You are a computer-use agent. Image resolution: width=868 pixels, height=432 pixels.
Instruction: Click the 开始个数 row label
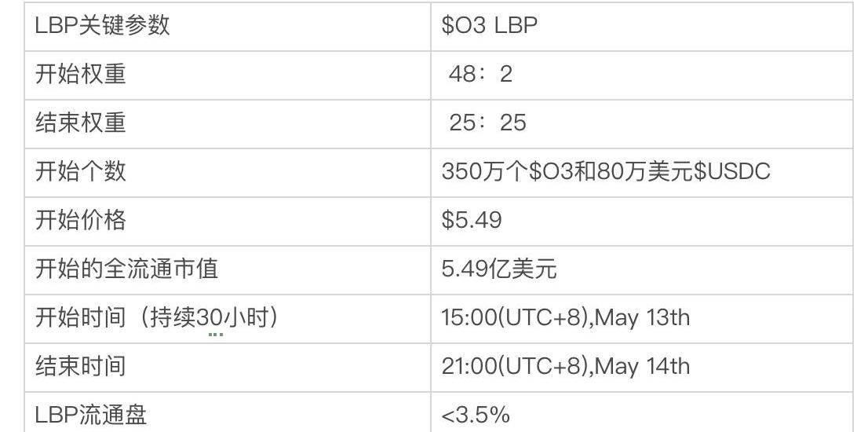pyautogui.click(x=80, y=171)
